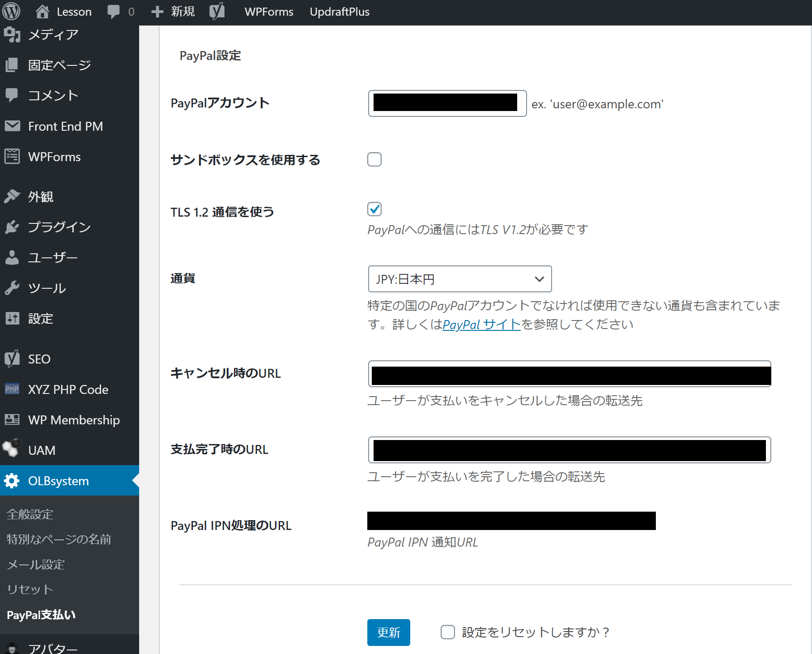Click the PayPal IPN処理のURL label
Image resolution: width=812 pixels, height=654 pixels.
click(x=231, y=525)
